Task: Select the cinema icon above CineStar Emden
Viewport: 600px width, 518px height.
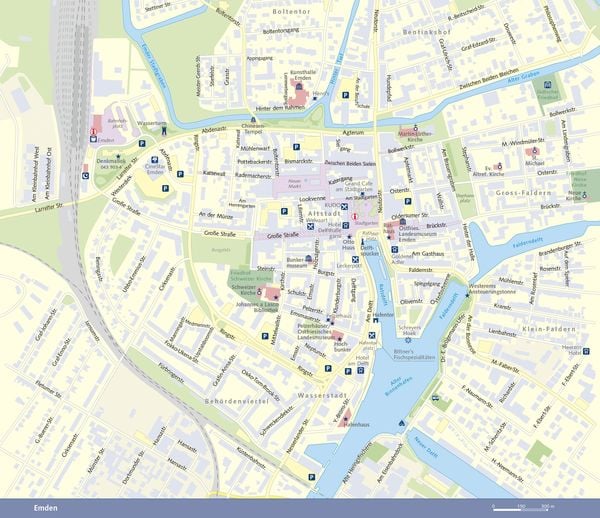Action: coord(155,160)
